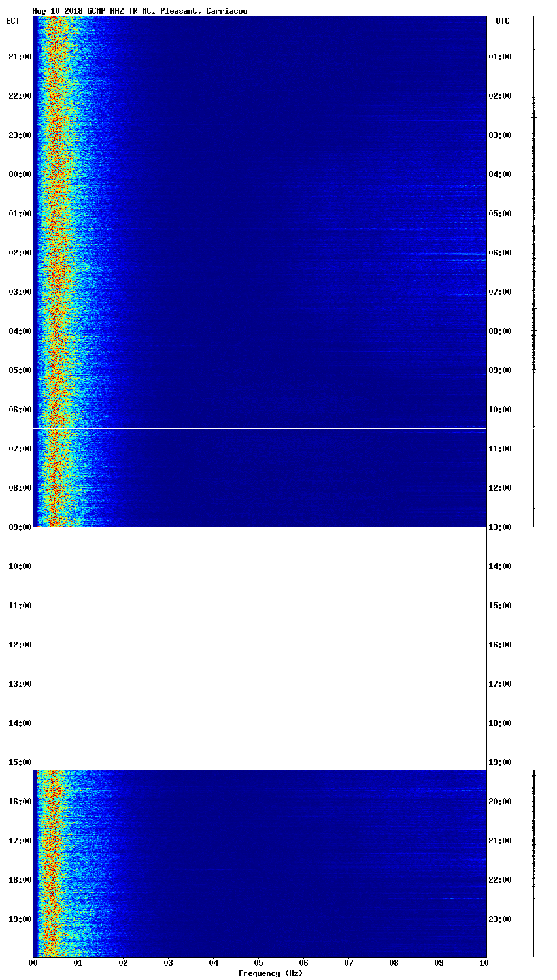557x980 pixels.
Task: Select the 19:00 label on ECT axis
Action: tap(20, 919)
